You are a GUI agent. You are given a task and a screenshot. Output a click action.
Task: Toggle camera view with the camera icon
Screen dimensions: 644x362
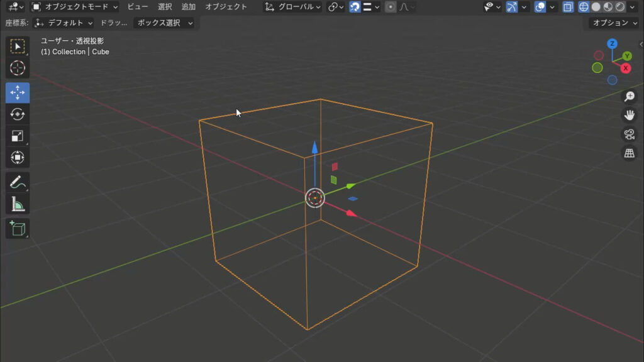tap(629, 134)
